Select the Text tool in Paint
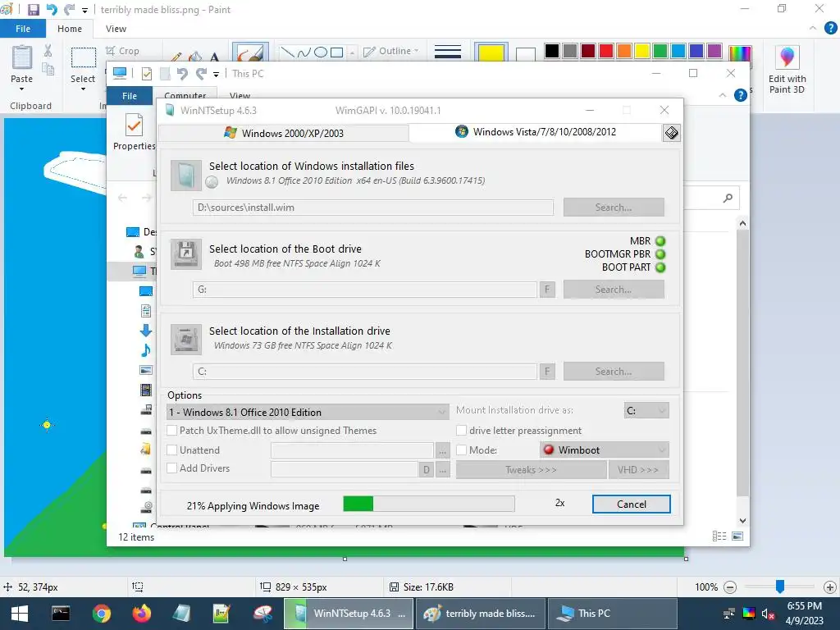The height and width of the screenshot is (630, 840). point(214,57)
